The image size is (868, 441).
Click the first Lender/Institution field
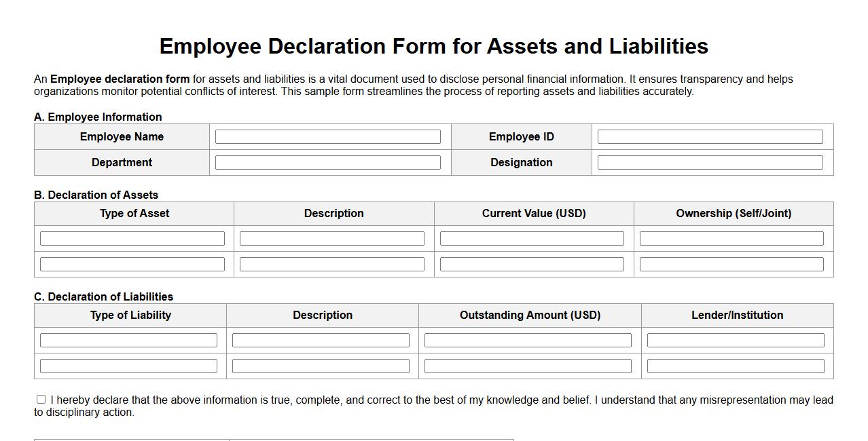coord(736,339)
